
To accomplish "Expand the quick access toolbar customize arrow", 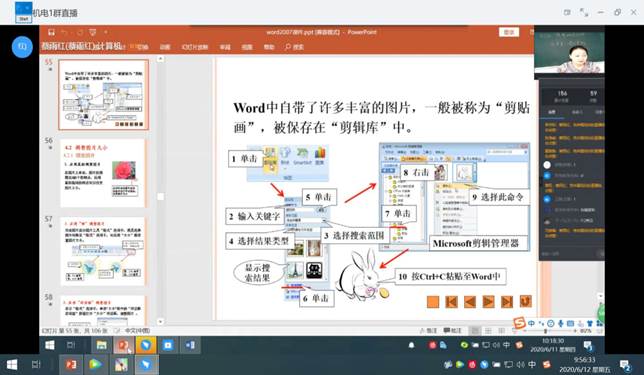I will 106,32.
